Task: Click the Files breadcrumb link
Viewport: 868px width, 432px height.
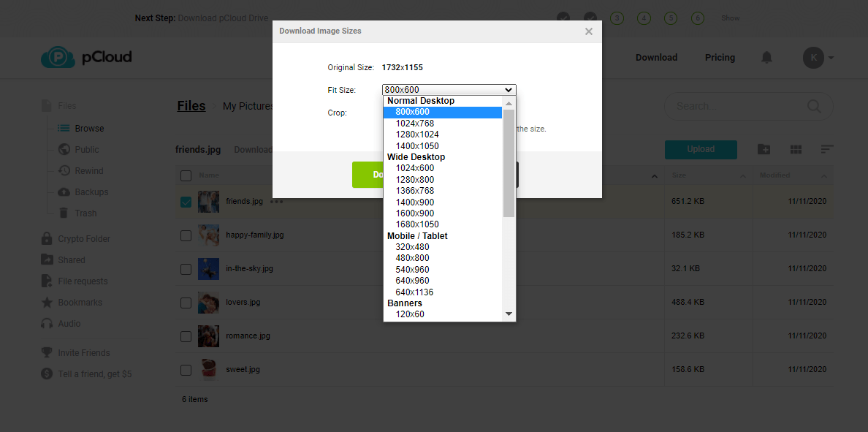Action: (191, 106)
